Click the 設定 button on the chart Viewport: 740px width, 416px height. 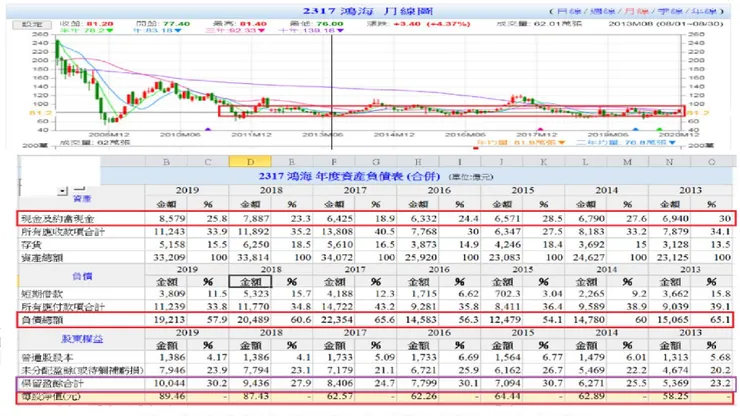tap(32, 24)
